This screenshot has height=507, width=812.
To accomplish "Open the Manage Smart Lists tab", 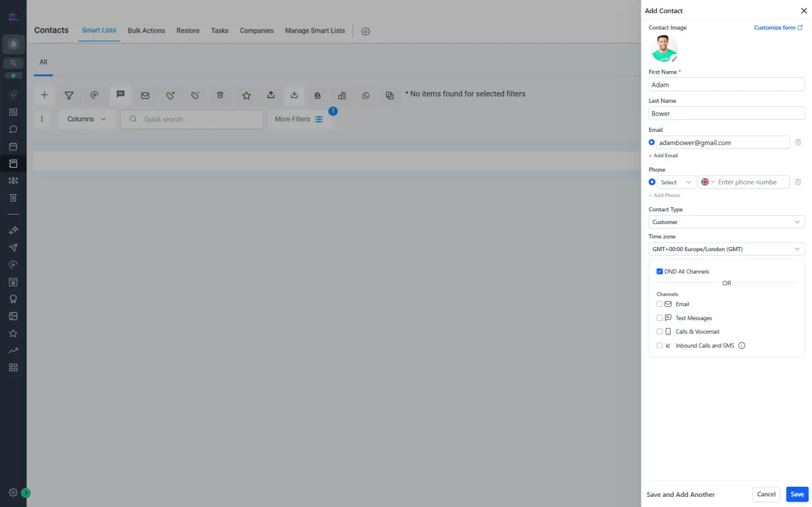I will 315,30.
